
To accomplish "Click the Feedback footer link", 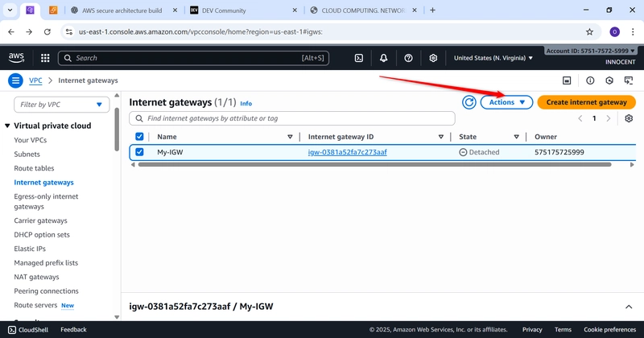I will point(73,329).
